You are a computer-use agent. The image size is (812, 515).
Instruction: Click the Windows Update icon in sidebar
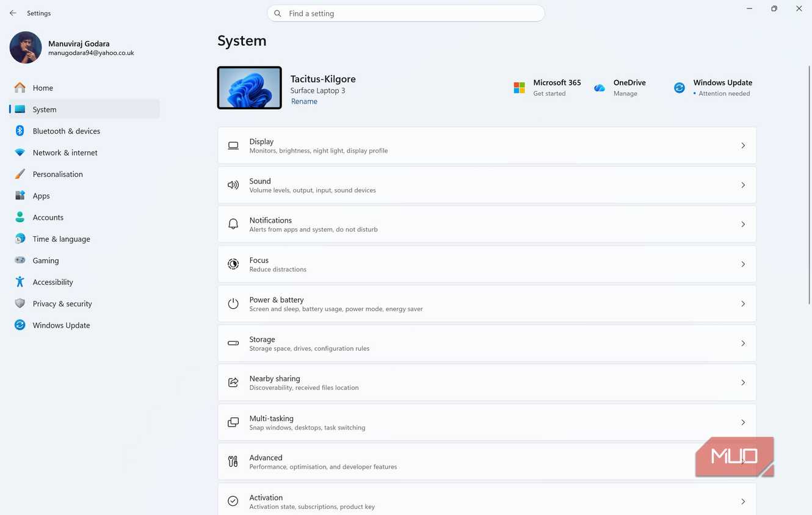pyautogui.click(x=20, y=325)
